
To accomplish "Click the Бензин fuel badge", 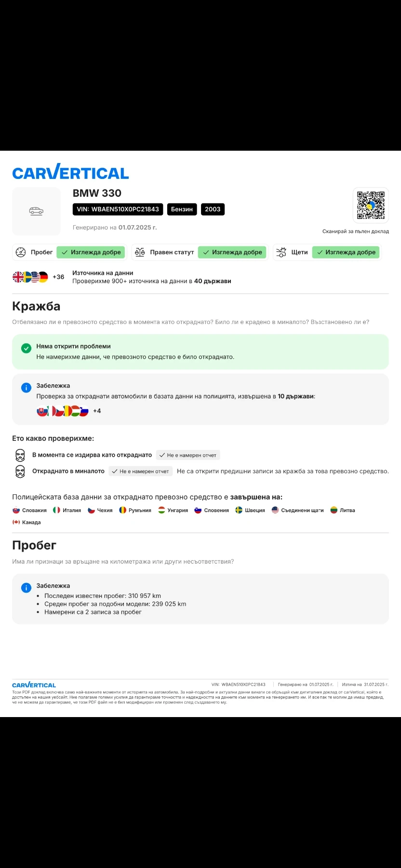I will point(182,209).
